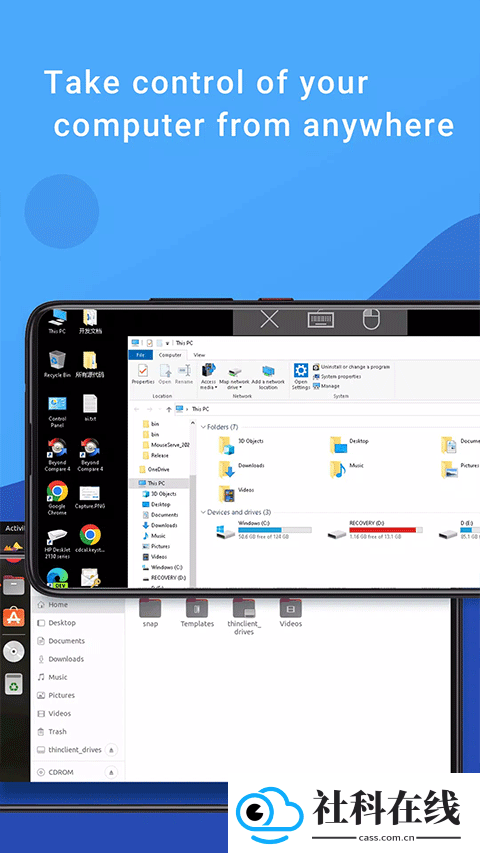Open the thinclient_drives folder in Ubuntu Files
The width and height of the screenshot is (480, 853).
[x=244, y=617]
